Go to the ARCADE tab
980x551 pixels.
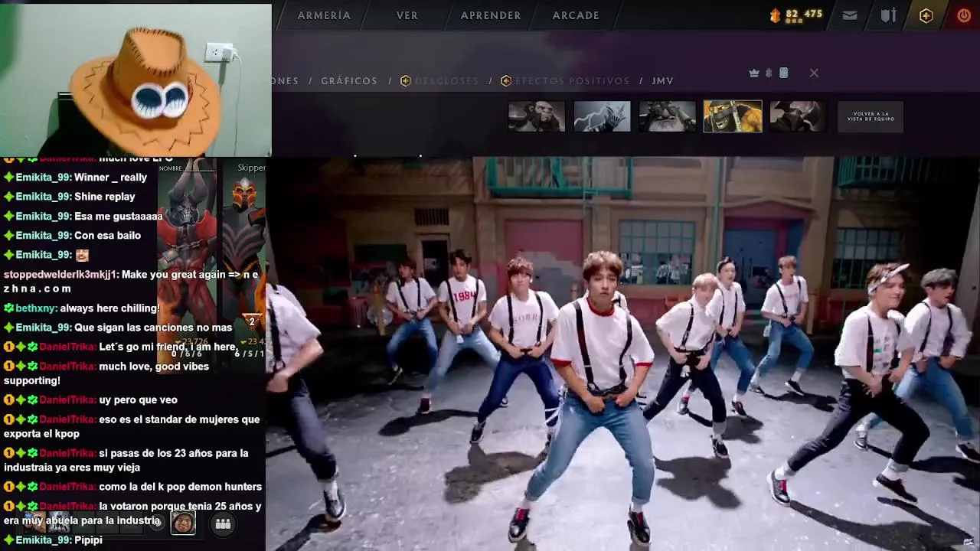[x=576, y=15]
